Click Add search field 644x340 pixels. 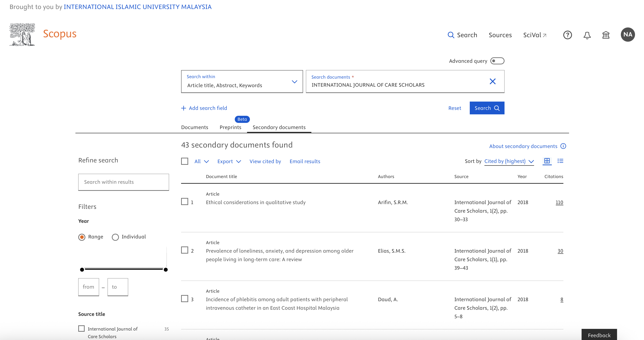(204, 108)
